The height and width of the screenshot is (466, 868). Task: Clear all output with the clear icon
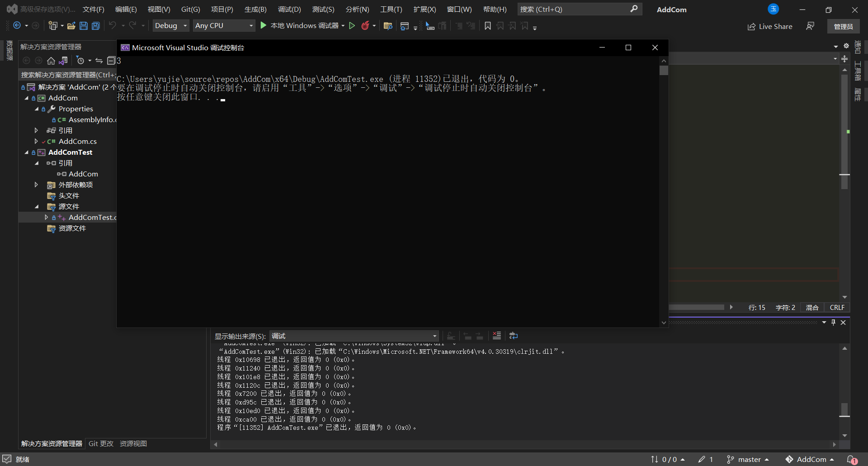[497, 336]
